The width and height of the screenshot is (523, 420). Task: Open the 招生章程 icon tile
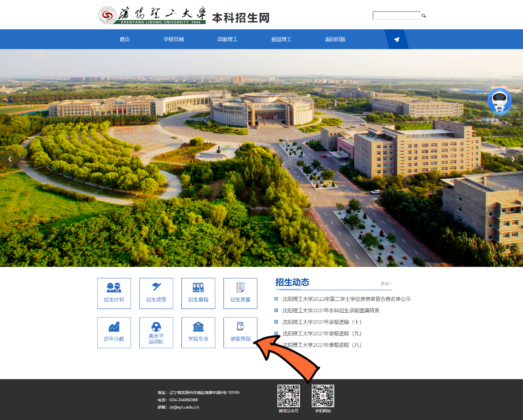198,293
